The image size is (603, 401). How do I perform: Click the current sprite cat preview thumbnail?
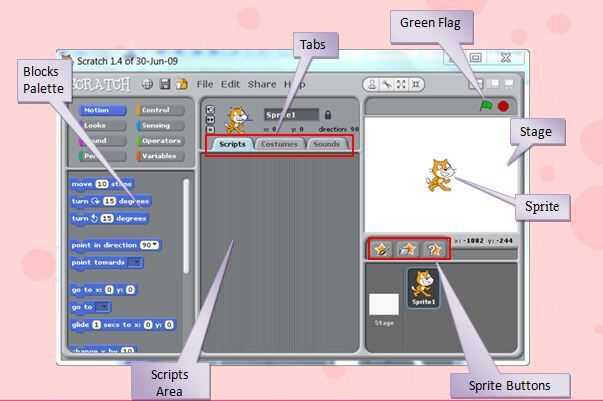pos(237,120)
